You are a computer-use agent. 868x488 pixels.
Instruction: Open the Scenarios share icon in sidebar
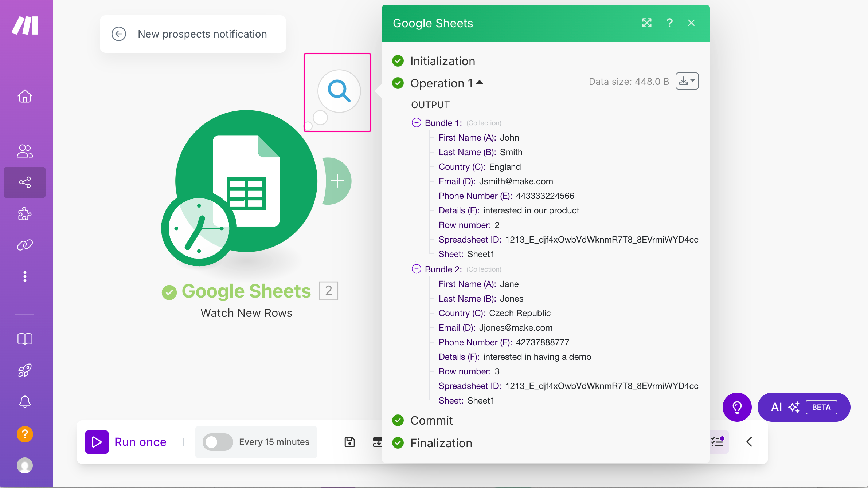coord(25,182)
